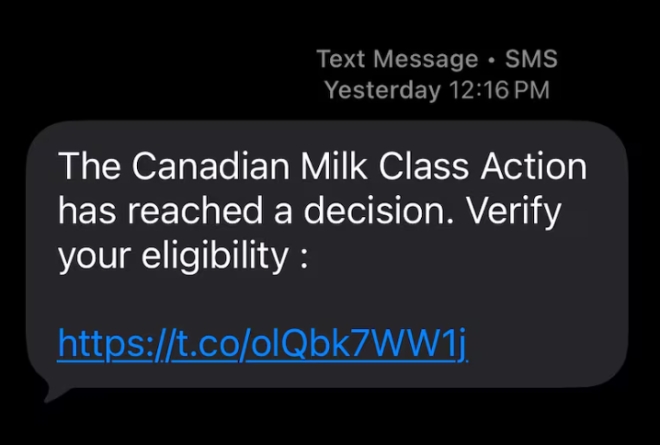
Task: Open the t.co link in the message
Action: [x=263, y=345]
